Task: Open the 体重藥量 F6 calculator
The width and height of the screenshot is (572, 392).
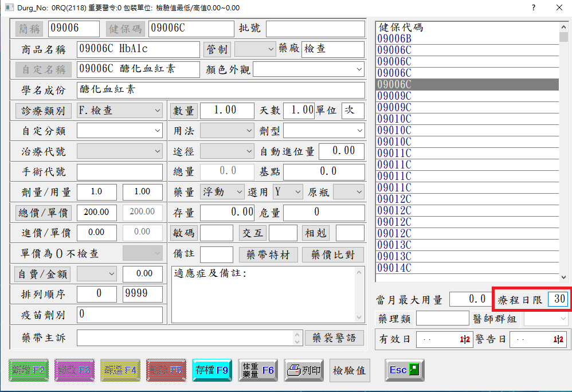Action: click(258, 370)
